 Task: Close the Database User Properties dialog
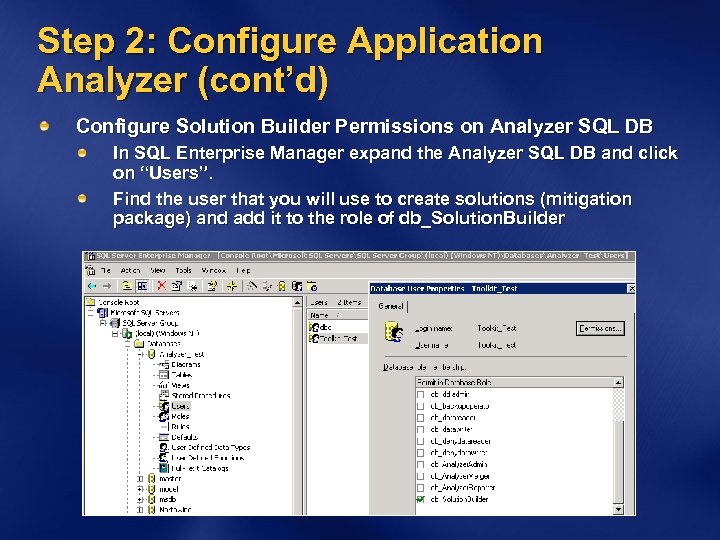point(631,288)
